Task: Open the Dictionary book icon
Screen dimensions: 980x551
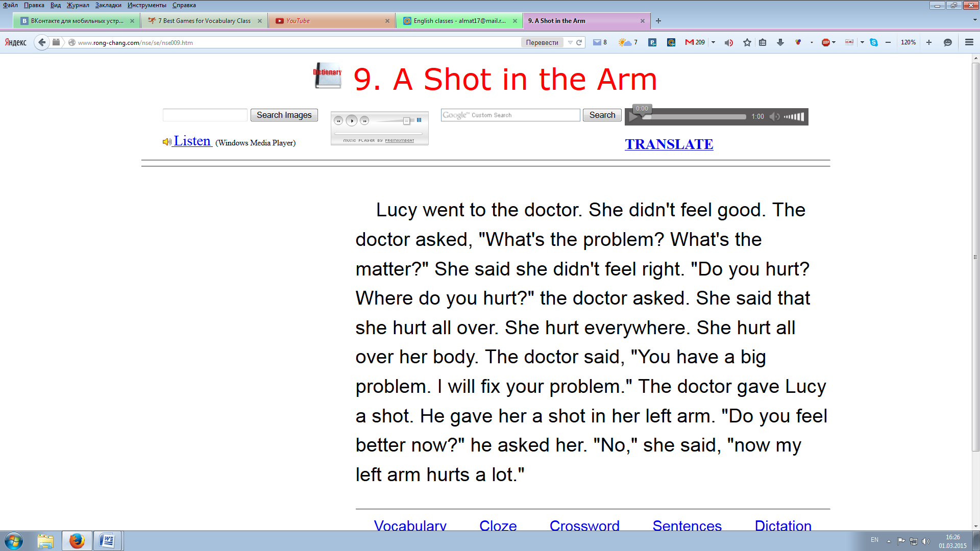Action: pos(327,76)
